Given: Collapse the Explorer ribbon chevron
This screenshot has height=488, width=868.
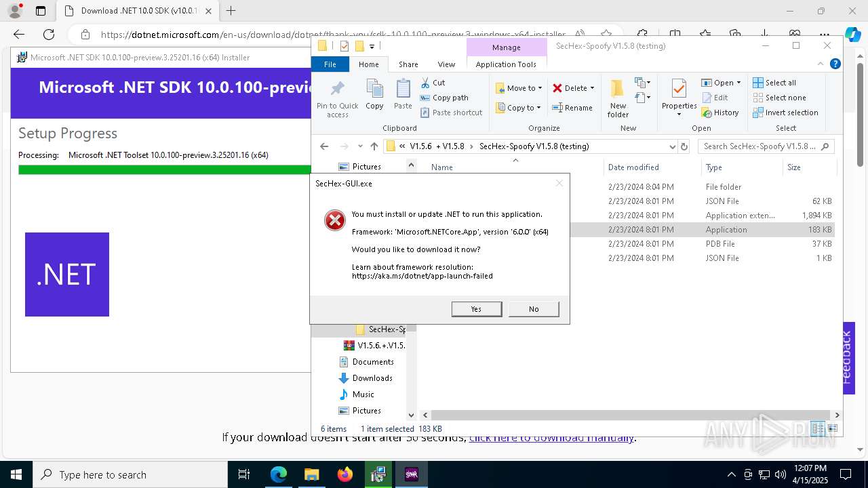Looking at the screenshot, I should click(x=822, y=64).
